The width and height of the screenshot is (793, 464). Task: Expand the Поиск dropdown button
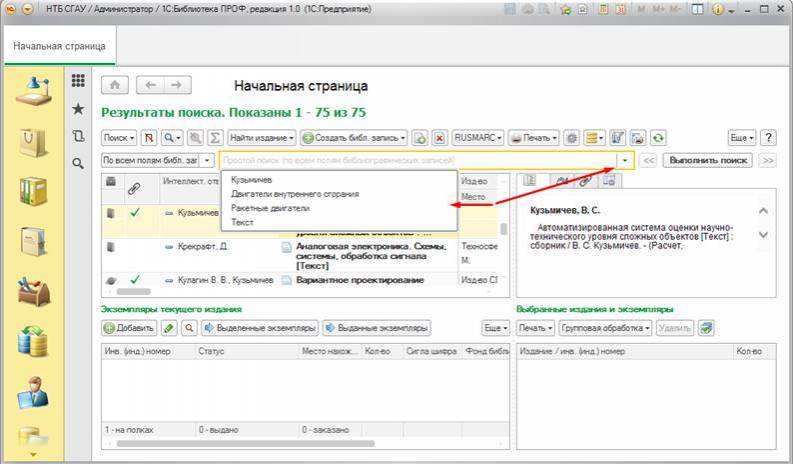(119, 138)
